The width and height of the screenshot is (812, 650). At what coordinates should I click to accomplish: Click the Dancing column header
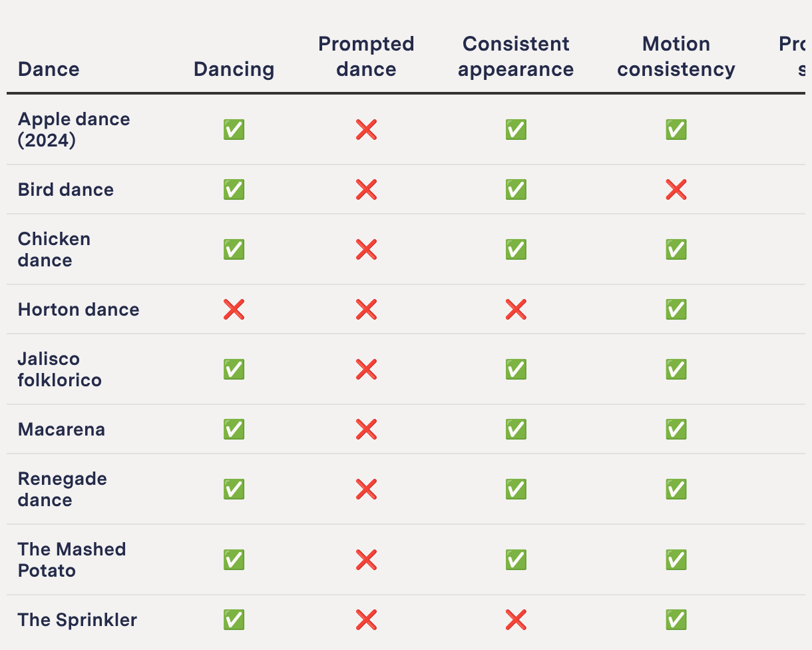click(x=234, y=69)
